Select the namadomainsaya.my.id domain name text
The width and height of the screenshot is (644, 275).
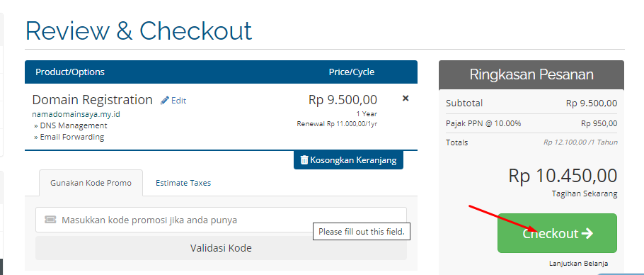76,114
